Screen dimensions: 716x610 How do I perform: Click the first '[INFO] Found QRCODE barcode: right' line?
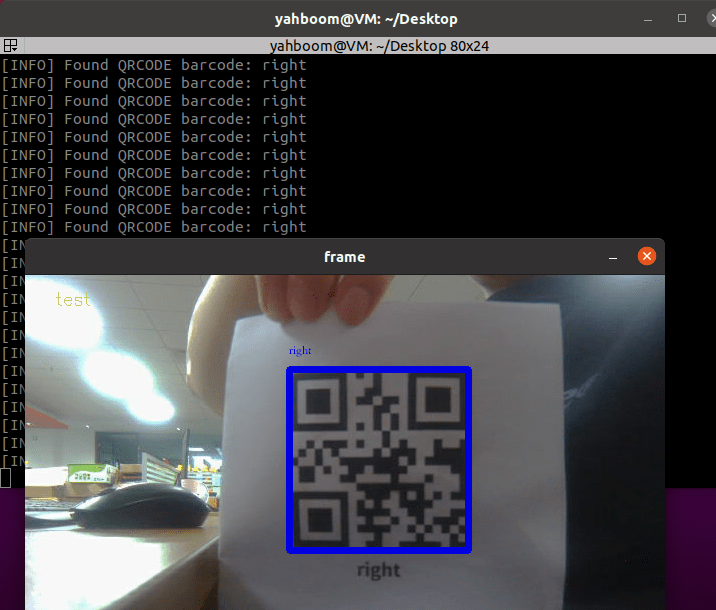tap(154, 65)
